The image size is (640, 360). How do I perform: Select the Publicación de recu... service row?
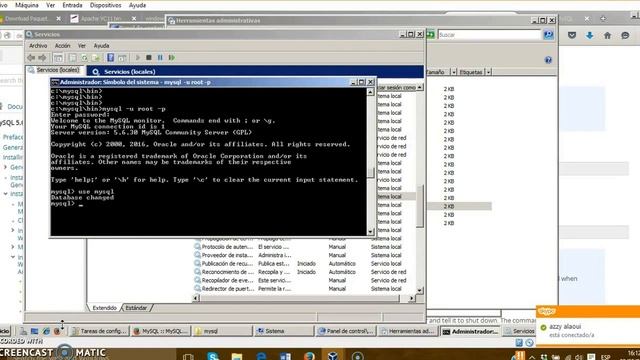coord(304,264)
